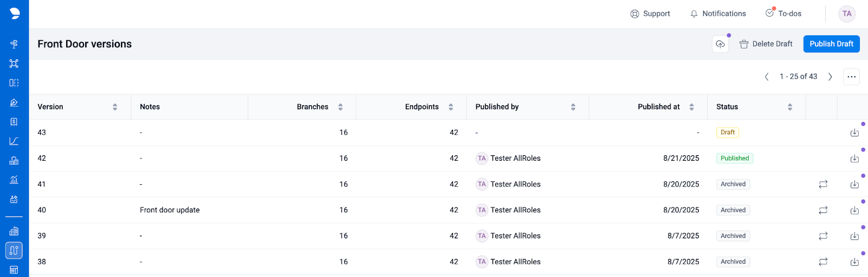Sort table by Status column
Image resolution: width=868 pixels, height=277 pixels.
(790, 107)
